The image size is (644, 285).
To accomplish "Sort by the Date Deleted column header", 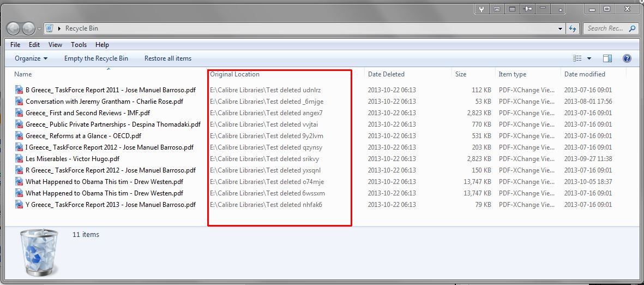I will 386,74.
